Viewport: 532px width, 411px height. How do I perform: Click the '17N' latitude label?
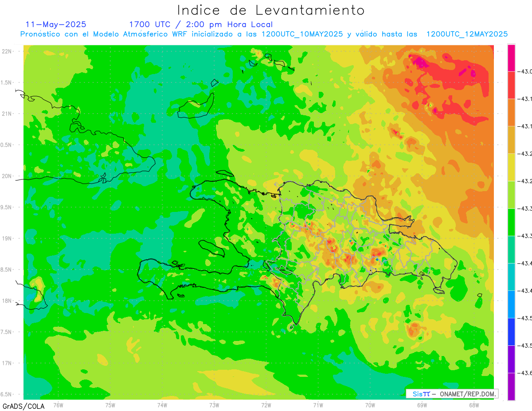point(7,363)
